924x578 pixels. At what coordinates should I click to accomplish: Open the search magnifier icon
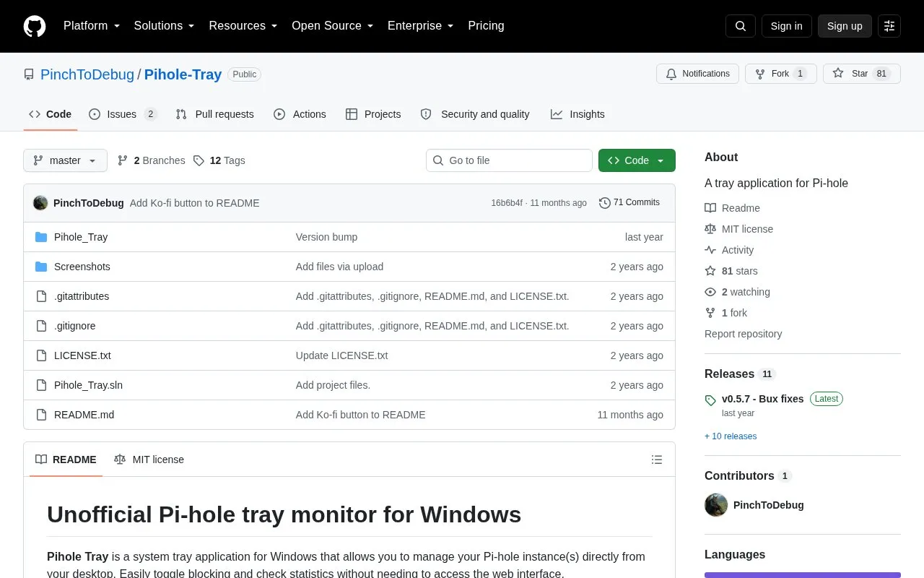pyautogui.click(x=741, y=26)
